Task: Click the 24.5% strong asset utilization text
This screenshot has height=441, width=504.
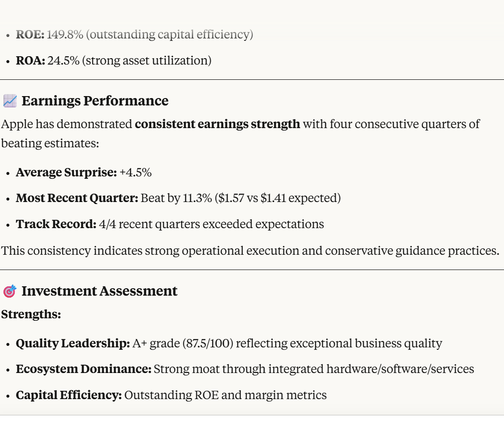Action: (129, 61)
